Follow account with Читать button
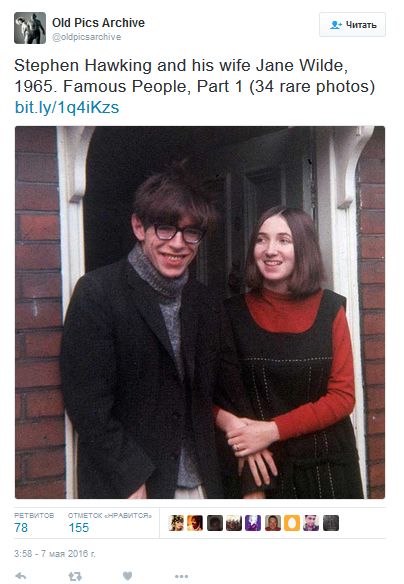The image size is (404, 584). coord(352,25)
